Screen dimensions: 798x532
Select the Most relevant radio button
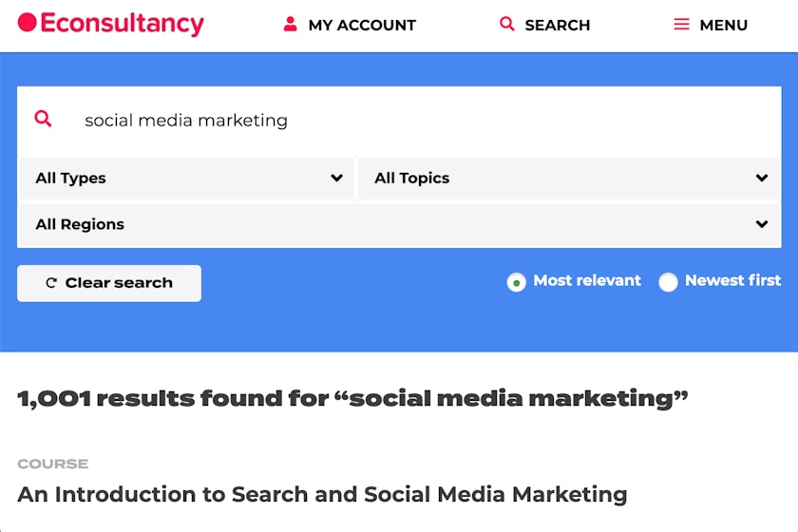click(516, 282)
